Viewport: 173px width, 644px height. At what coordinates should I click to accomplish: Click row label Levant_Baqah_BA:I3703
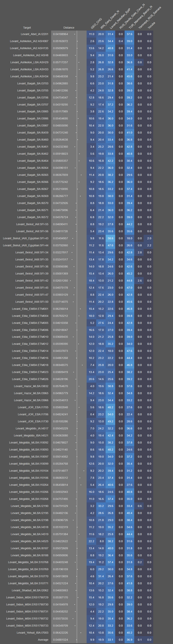coord(33,83)
